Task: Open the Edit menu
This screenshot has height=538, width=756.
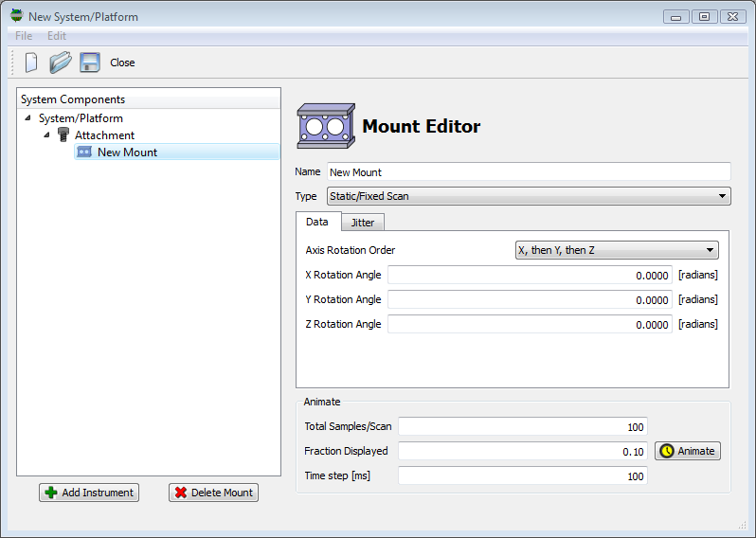Action: point(57,36)
